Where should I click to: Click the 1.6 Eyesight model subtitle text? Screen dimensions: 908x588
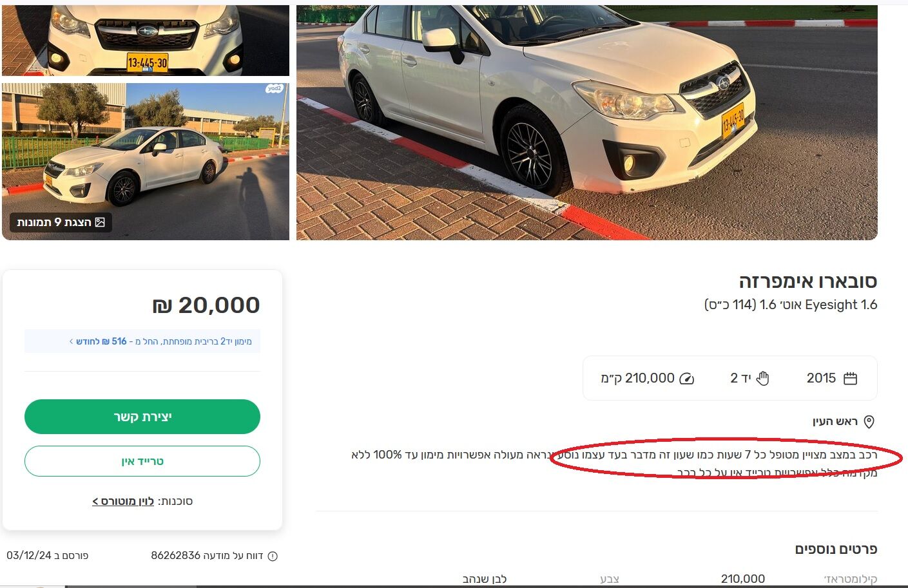pyautogui.click(x=791, y=305)
